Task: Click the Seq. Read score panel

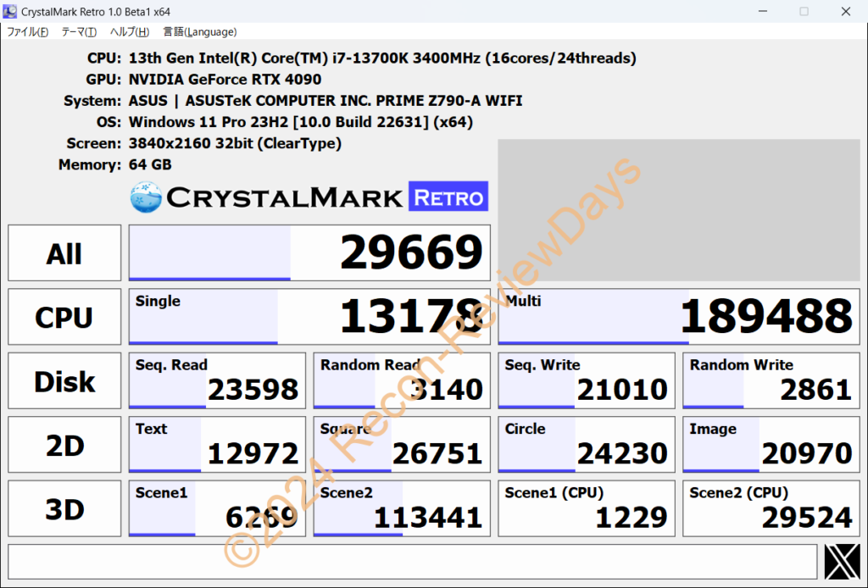Action: (x=216, y=380)
